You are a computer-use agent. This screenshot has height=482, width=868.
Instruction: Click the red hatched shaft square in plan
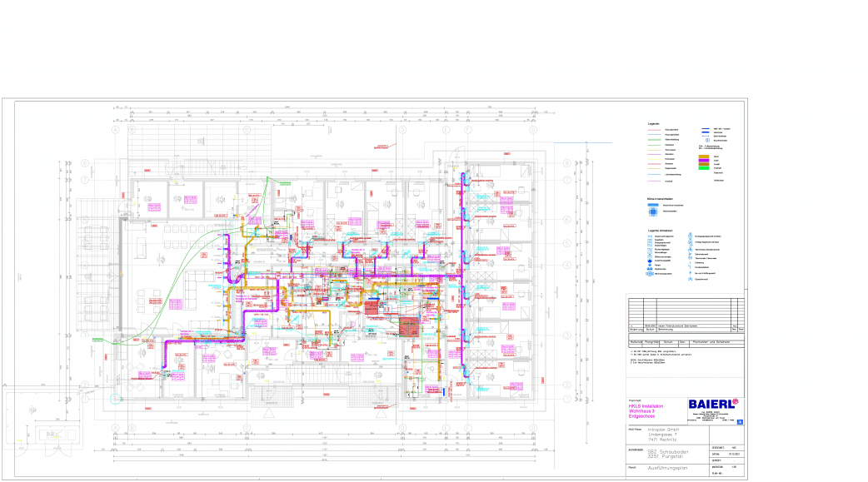[x=408, y=327]
